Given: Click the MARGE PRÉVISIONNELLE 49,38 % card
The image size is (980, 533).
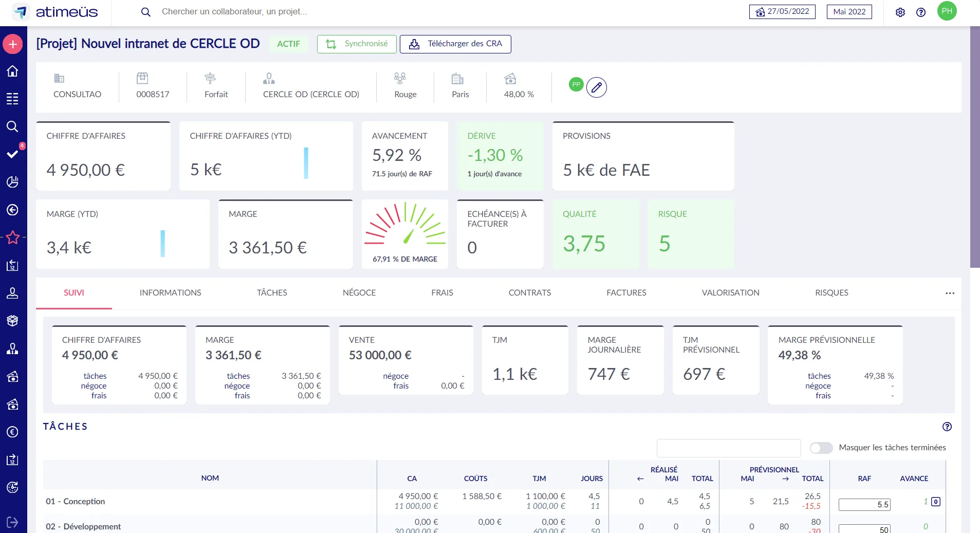Looking at the screenshot, I should (x=835, y=365).
